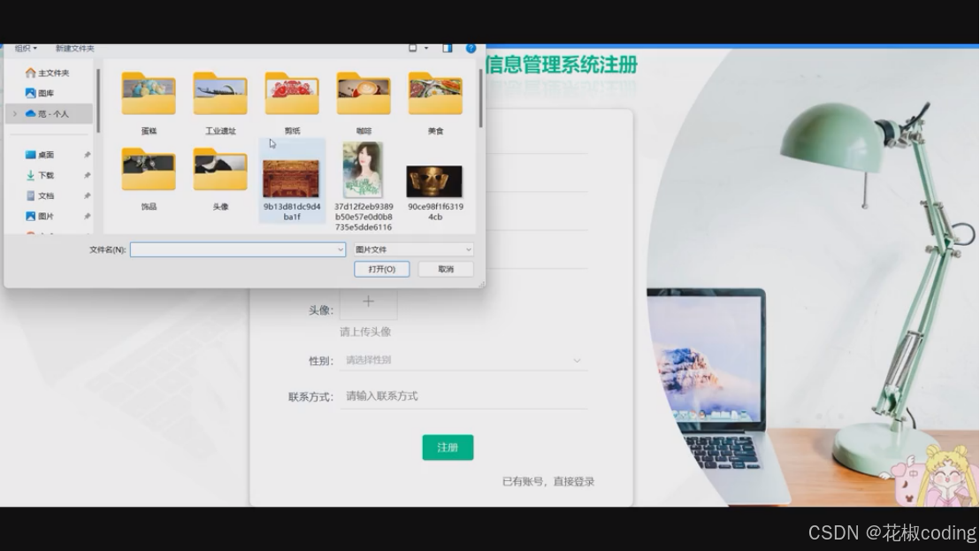Open the 图片文件 file type dropdown
Viewport: 980px width, 551px height.
[413, 249]
